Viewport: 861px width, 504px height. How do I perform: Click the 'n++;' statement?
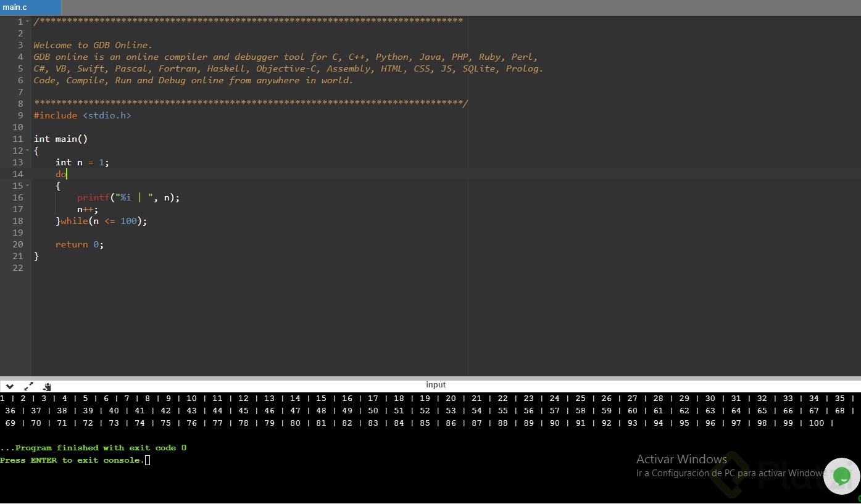(88, 209)
